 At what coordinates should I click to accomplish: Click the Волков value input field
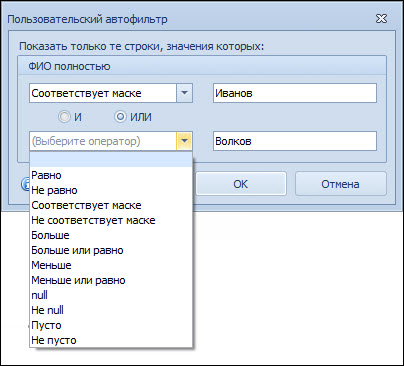pyautogui.click(x=295, y=141)
